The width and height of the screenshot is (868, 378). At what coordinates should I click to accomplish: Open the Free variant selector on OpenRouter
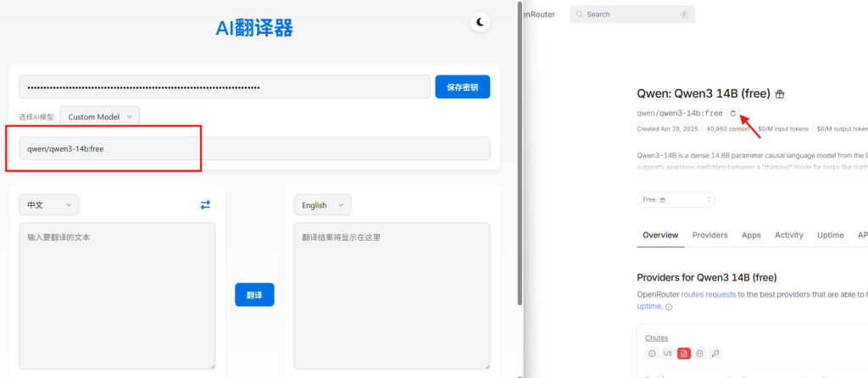(x=676, y=199)
